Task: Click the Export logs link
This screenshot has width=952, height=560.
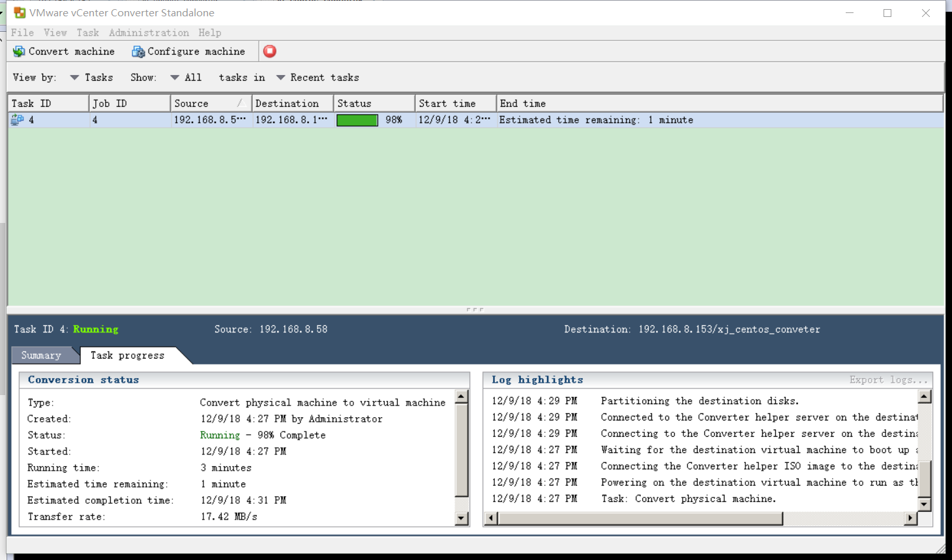Action: click(x=889, y=379)
